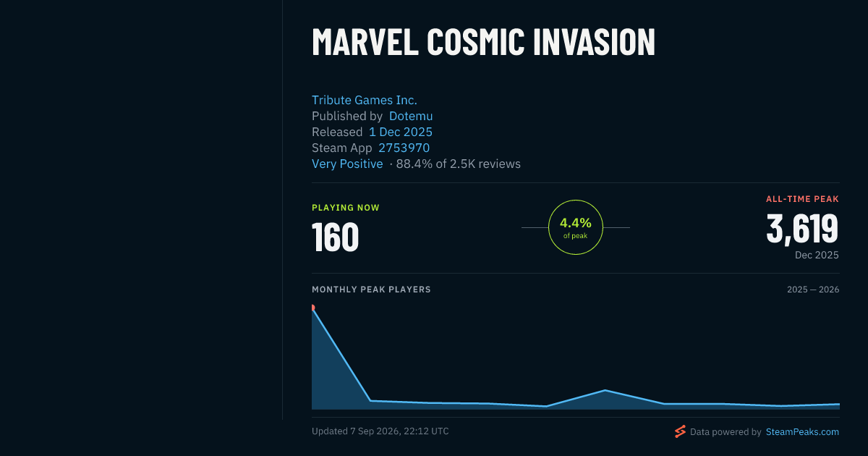
Task: Open the Dotemu publisher link
Action: coord(411,116)
